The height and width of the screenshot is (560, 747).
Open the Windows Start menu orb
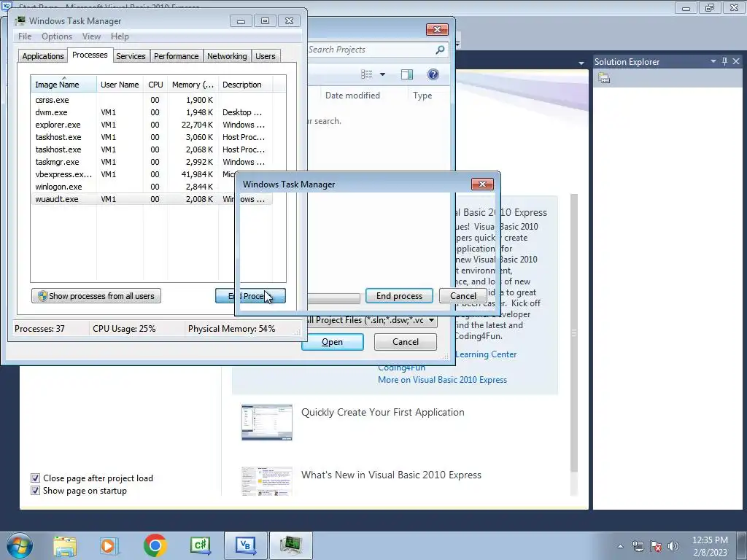(20, 545)
